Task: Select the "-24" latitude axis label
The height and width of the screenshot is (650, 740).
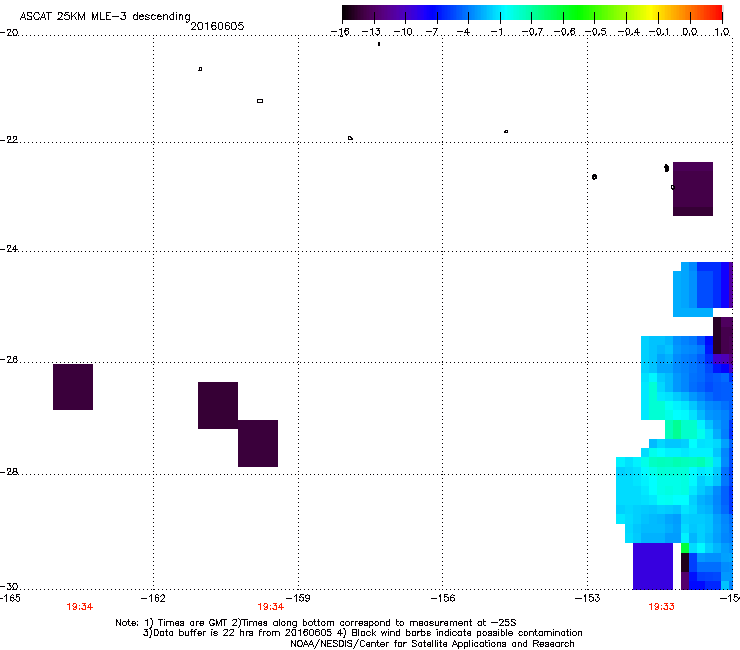Action: coord(9,249)
